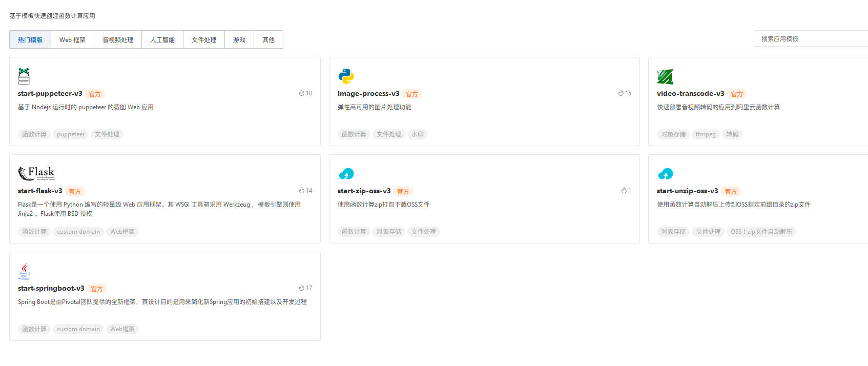Click the 官方 badge on start-springboot-v3
The width and height of the screenshot is (868, 366).
coord(97,289)
